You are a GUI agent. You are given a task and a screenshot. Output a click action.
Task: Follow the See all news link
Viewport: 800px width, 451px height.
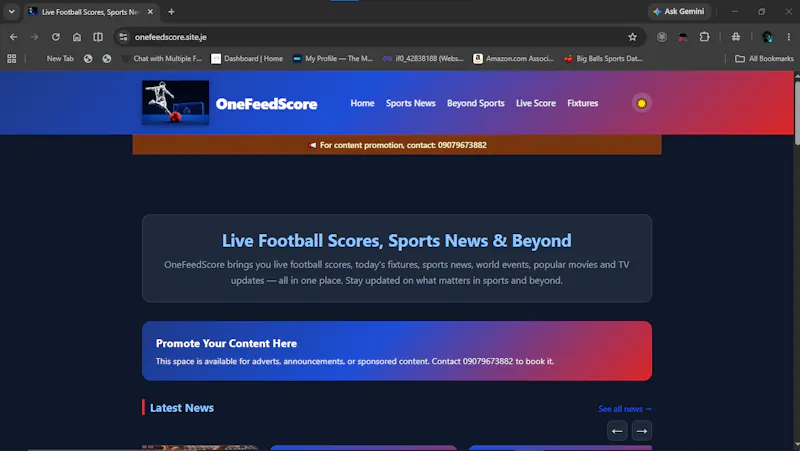pos(625,409)
